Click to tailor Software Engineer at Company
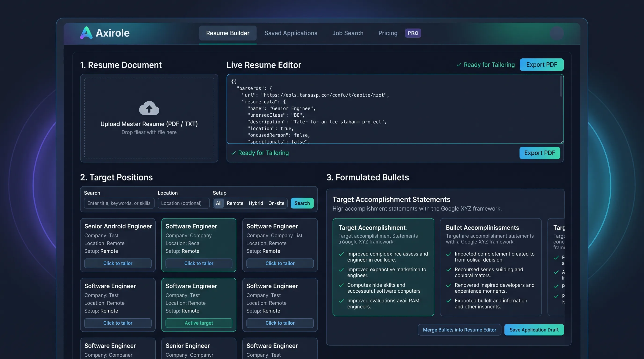This screenshot has width=644, height=359. click(x=199, y=263)
